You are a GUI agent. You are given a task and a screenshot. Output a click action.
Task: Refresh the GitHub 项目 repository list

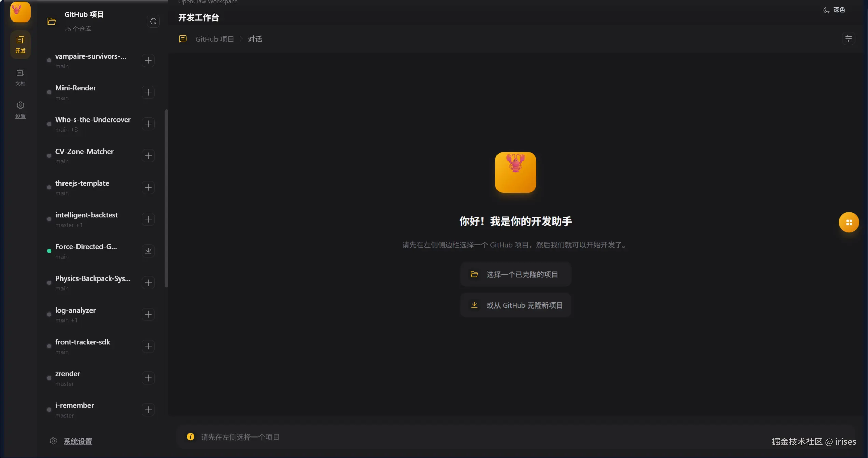(153, 21)
